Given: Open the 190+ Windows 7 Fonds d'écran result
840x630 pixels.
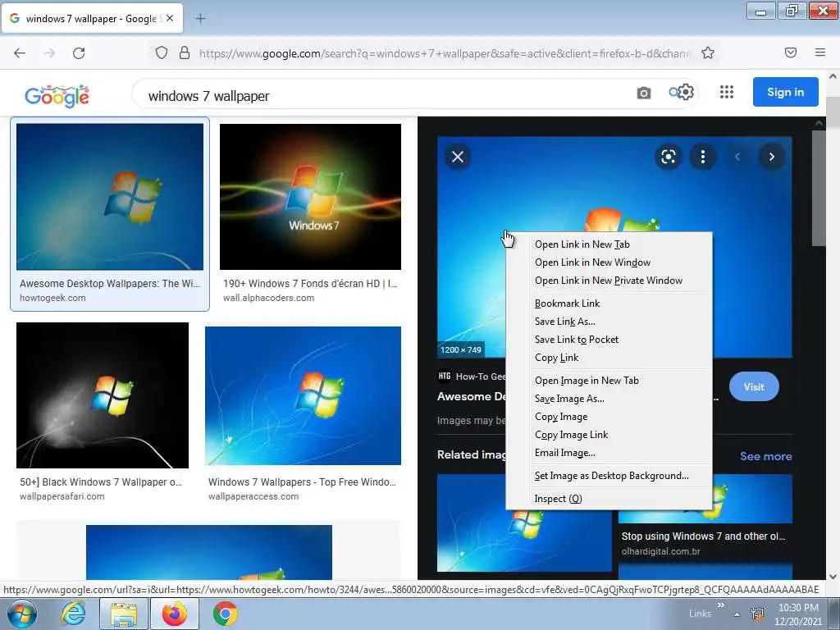Looking at the screenshot, I should (x=310, y=284).
